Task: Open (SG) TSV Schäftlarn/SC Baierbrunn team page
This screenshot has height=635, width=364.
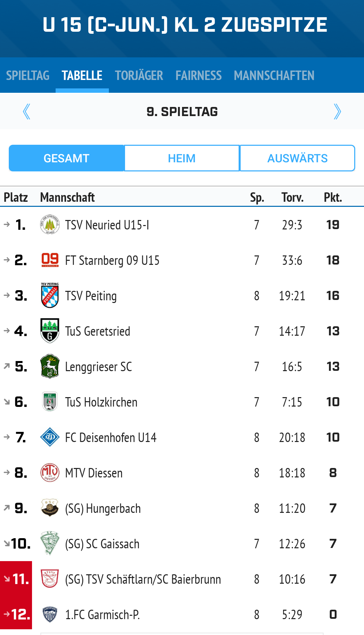Action: [x=143, y=579]
